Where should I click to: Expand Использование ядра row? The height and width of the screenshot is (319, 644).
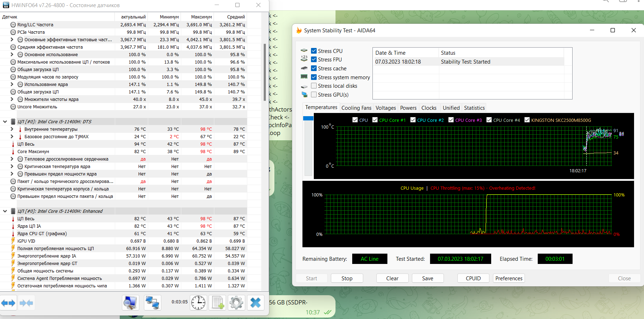12,84
